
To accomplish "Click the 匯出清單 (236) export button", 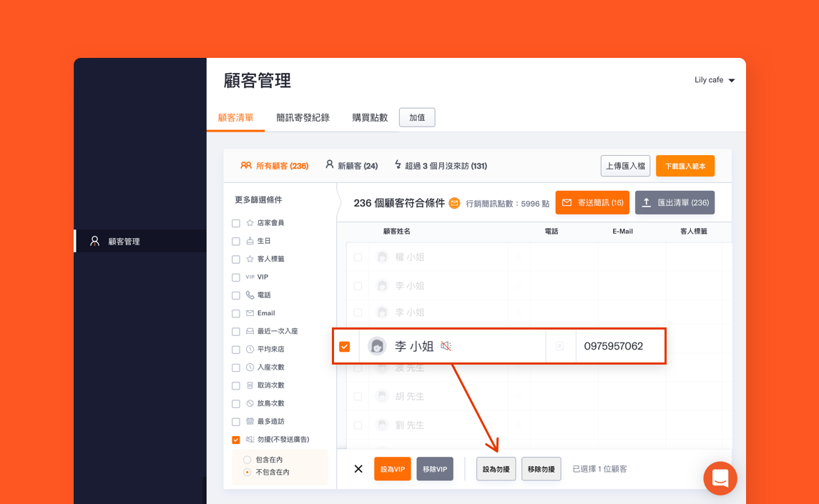I will point(675,203).
